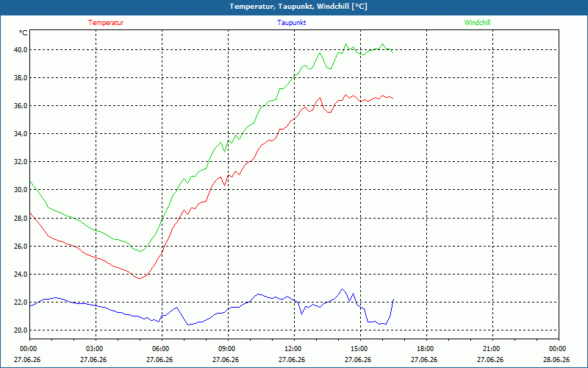Click the "27.06.26" date under the 06:00 label
588x368 pixels.
point(159,360)
